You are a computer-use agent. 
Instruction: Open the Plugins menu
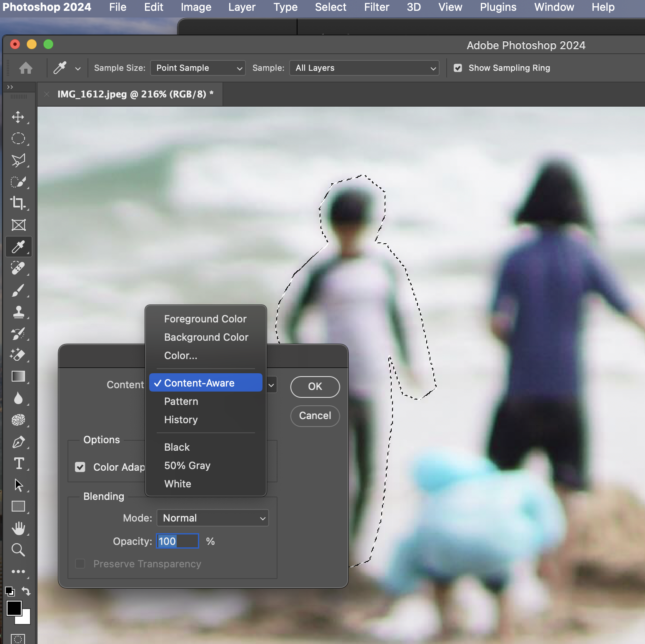tap(498, 7)
